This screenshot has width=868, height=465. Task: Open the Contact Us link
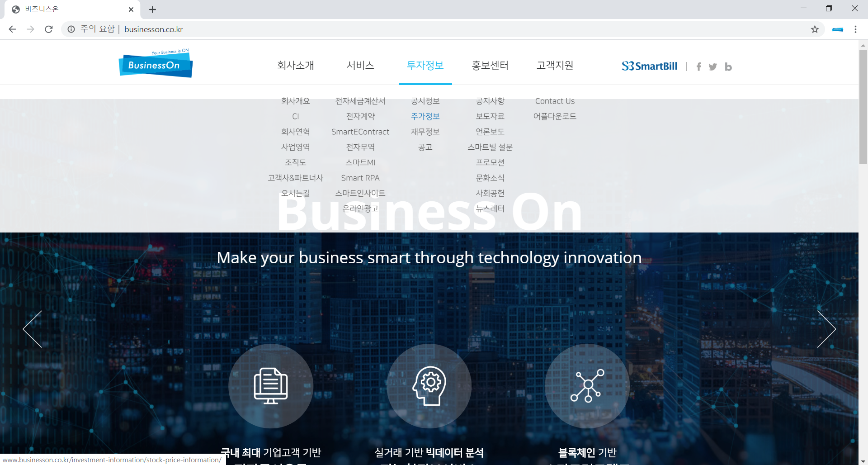pyautogui.click(x=555, y=101)
